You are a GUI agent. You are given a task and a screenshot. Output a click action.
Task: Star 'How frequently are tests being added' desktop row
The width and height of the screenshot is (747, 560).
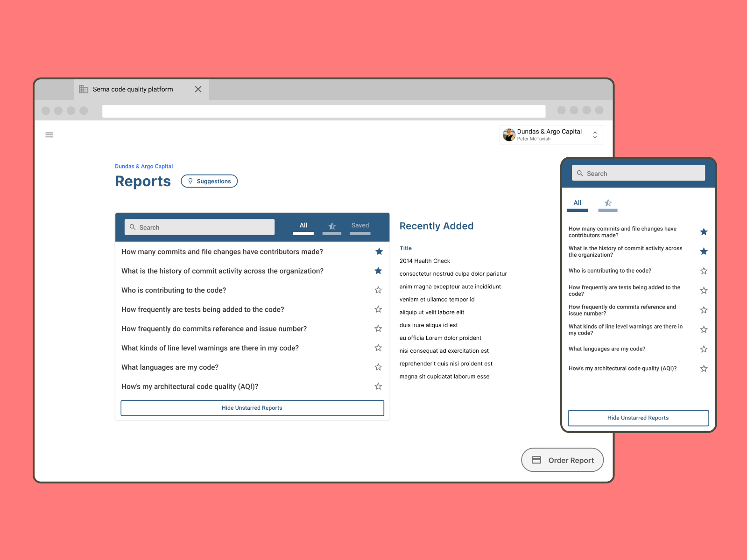pyautogui.click(x=378, y=309)
